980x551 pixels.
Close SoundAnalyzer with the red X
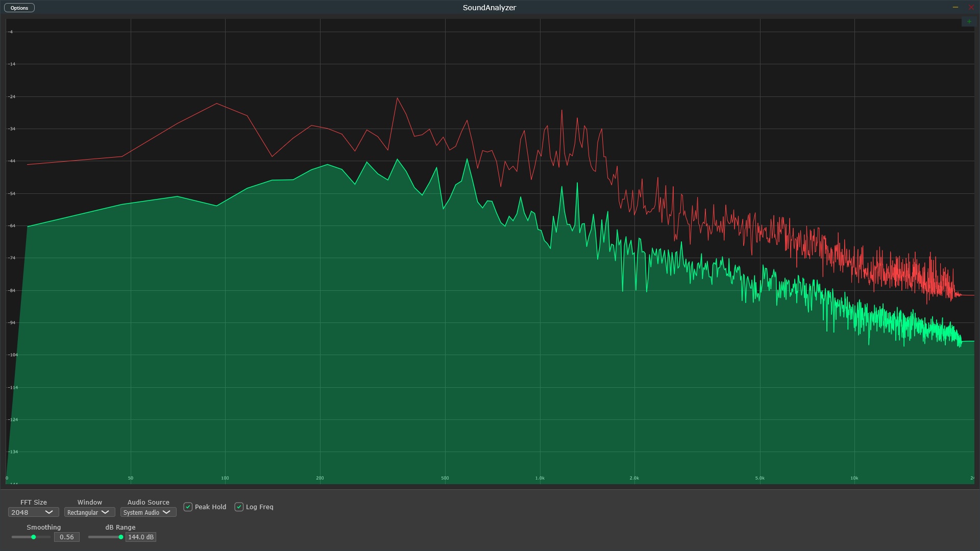coord(971,7)
